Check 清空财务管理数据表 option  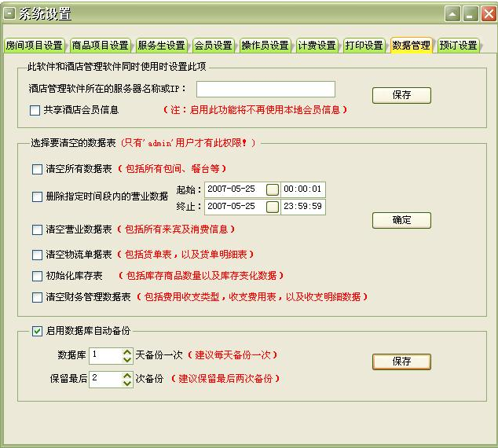pyautogui.click(x=37, y=297)
